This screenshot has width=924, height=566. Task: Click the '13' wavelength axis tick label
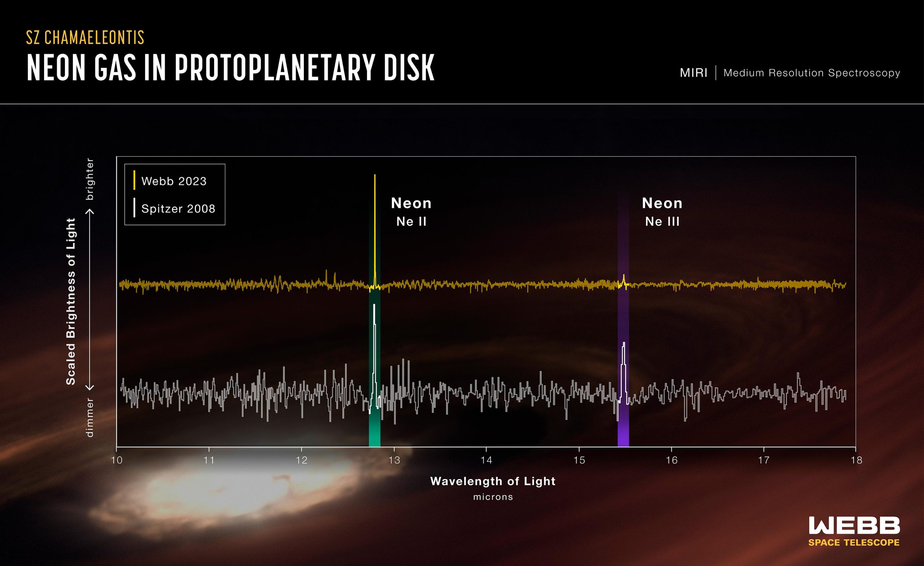click(x=394, y=460)
